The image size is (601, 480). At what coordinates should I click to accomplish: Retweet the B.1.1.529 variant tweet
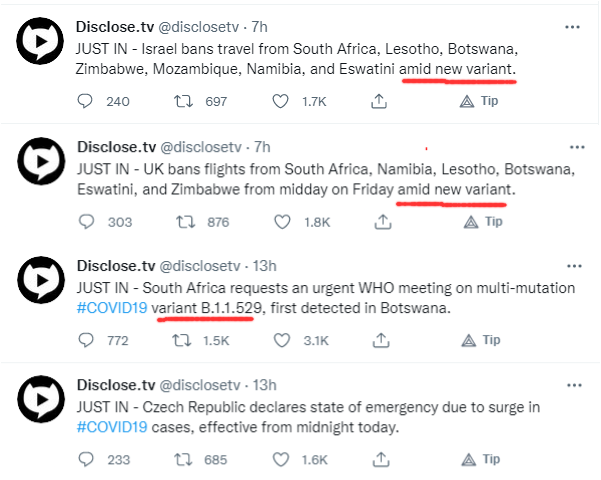click(181, 340)
